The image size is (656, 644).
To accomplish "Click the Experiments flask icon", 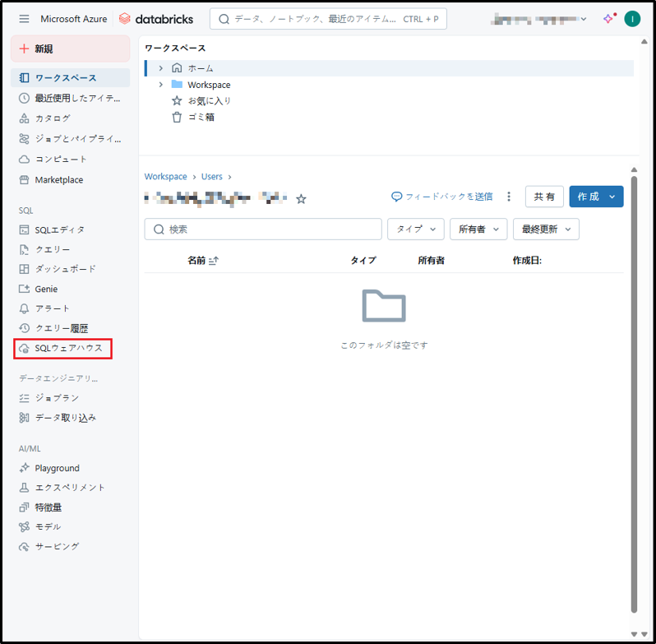I will [x=25, y=488].
